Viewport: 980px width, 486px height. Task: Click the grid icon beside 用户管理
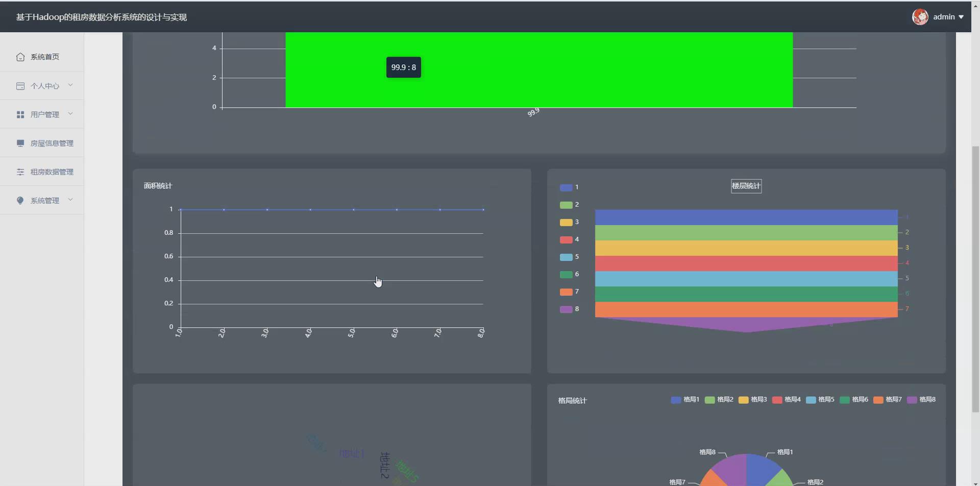(x=20, y=114)
